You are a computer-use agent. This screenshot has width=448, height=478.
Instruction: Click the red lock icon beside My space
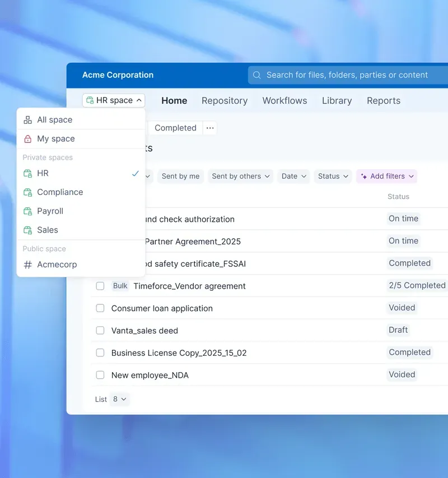(x=27, y=138)
